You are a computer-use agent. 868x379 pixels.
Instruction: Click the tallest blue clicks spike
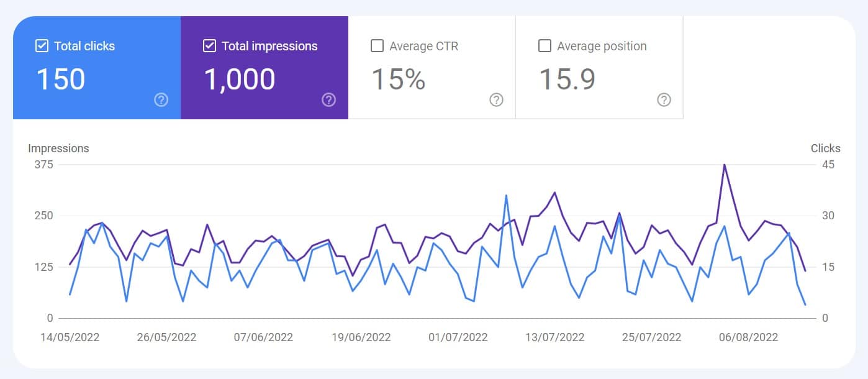[507, 196]
